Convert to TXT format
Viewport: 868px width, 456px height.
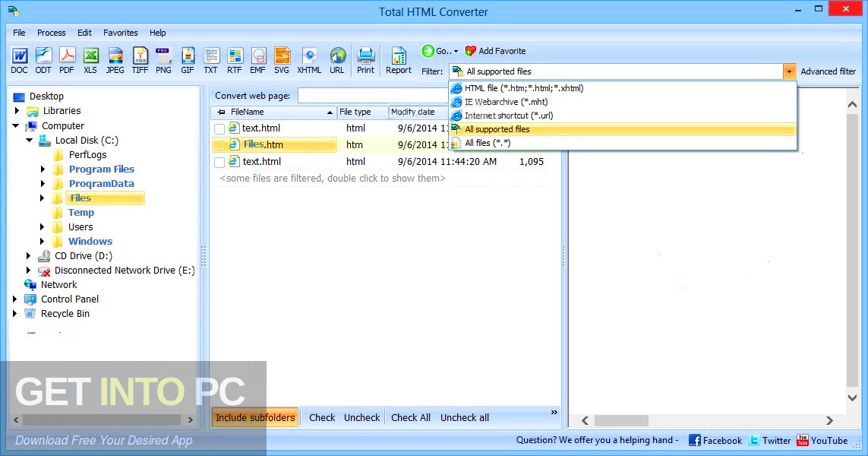pyautogui.click(x=211, y=60)
